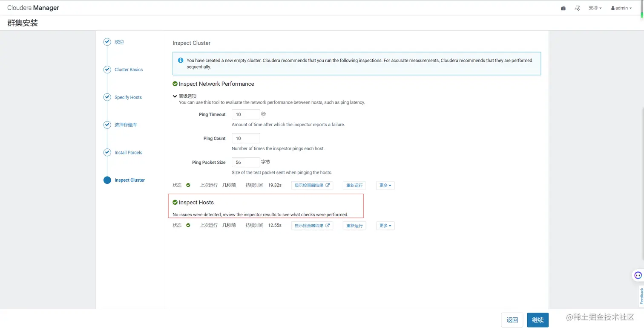644x331 pixels.
Task: Open the chat assistant floating icon
Action: (638, 275)
